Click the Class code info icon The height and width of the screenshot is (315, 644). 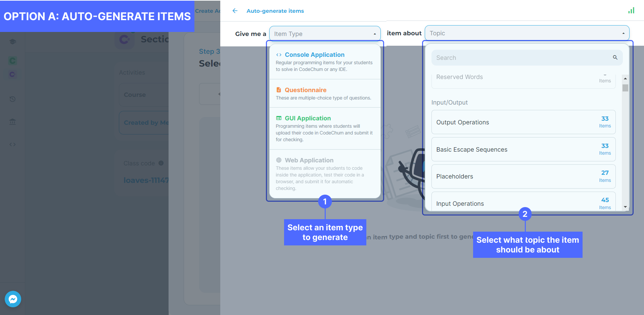[x=161, y=163]
